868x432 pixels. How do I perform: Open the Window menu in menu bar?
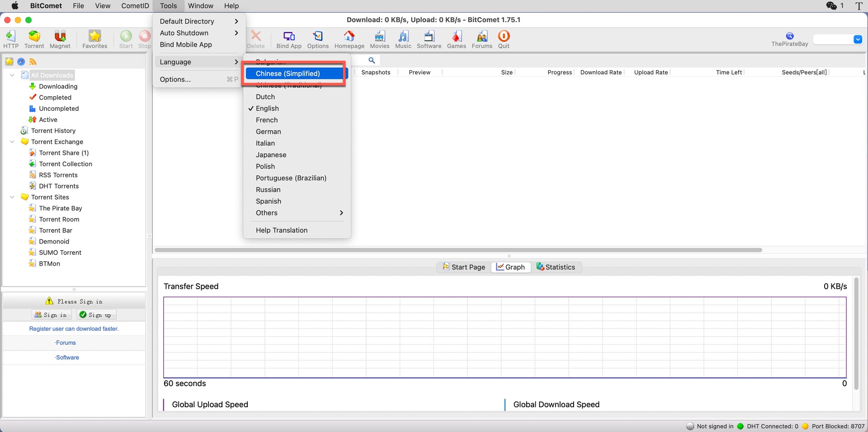(201, 6)
